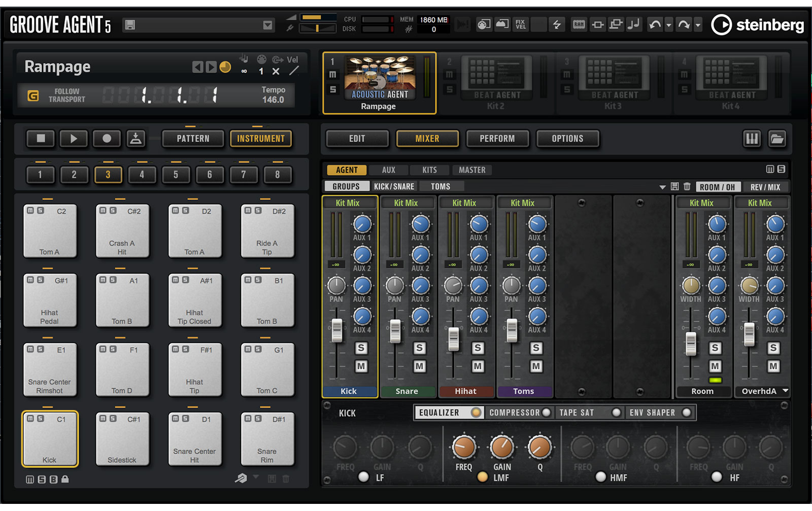Solo kit slot 1
Screen dimensions: 812x511
coord(332,89)
